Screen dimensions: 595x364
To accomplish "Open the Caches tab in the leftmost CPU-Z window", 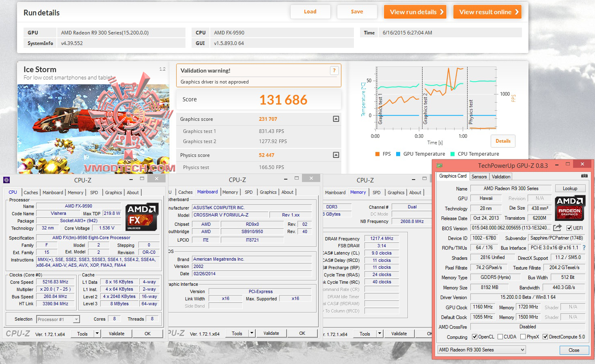I will click(31, 193).
